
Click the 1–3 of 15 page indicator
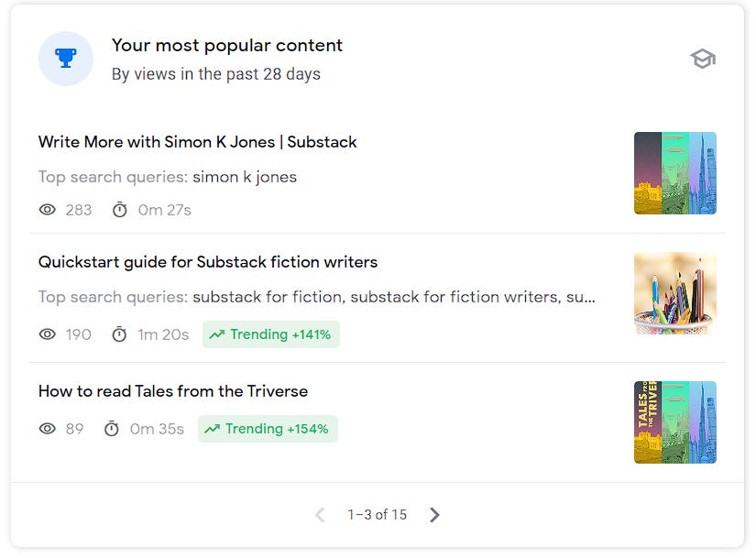[377, 515]
